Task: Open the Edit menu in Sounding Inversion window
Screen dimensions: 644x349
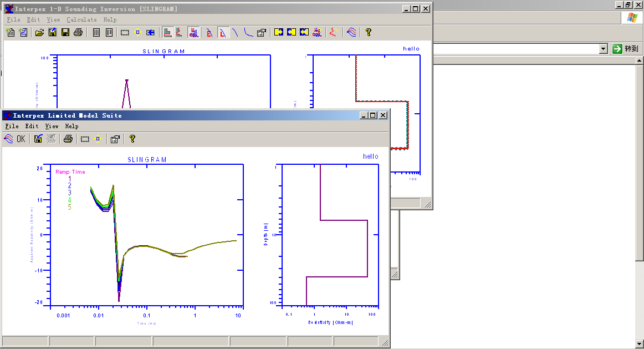Action: pos(33,20)
